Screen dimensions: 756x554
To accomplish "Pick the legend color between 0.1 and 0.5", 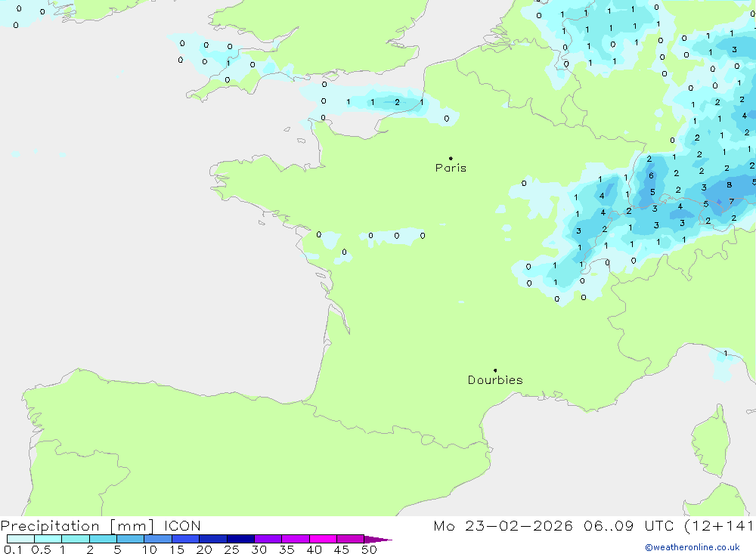I will (20, 540).
